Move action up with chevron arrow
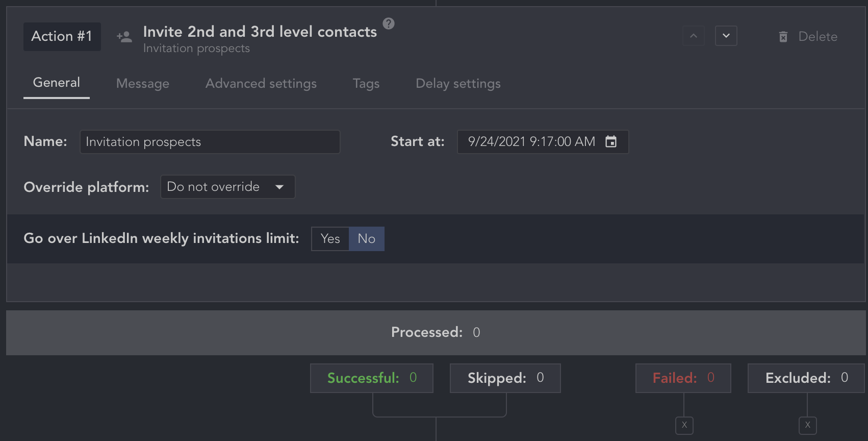This screenshot has height=441, width=868. click(x=694, y=36)
